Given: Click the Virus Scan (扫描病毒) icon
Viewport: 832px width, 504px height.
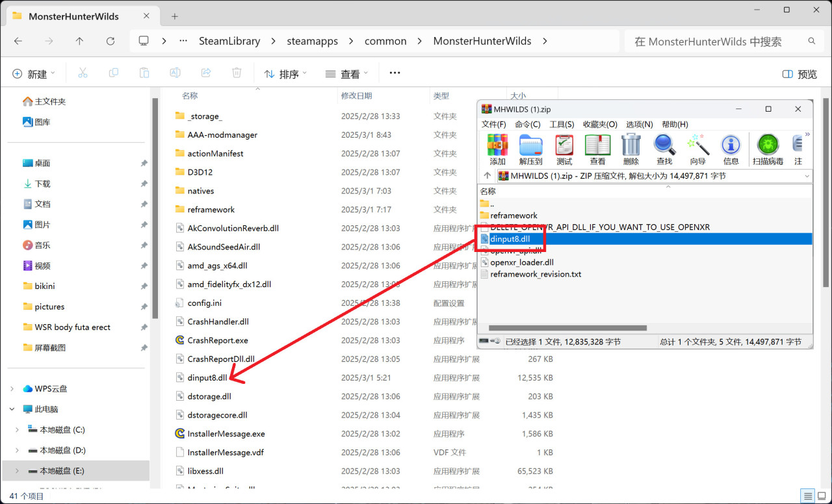Looking at the screenshot, I should point(768,149).
